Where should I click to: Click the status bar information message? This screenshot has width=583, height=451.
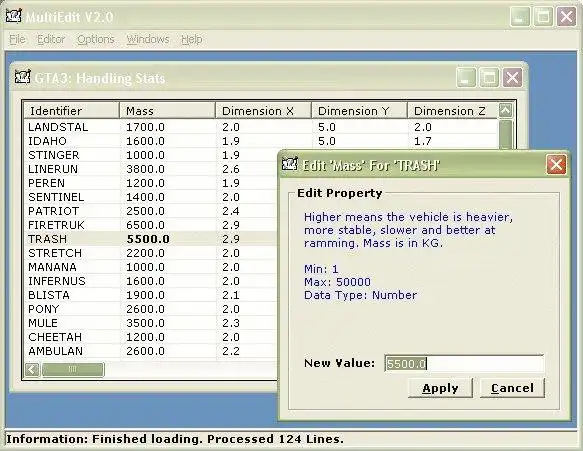point(175,439)
